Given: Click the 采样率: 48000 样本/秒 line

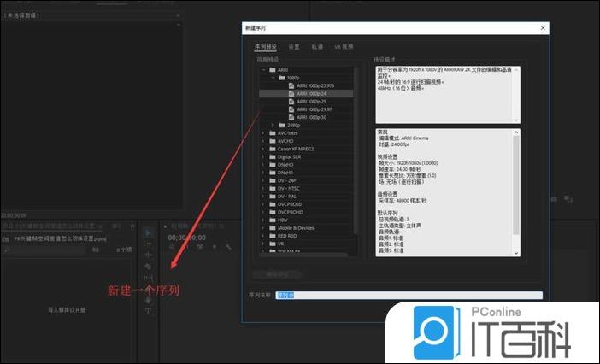Looking at the screenshot, I should (403, 200).
